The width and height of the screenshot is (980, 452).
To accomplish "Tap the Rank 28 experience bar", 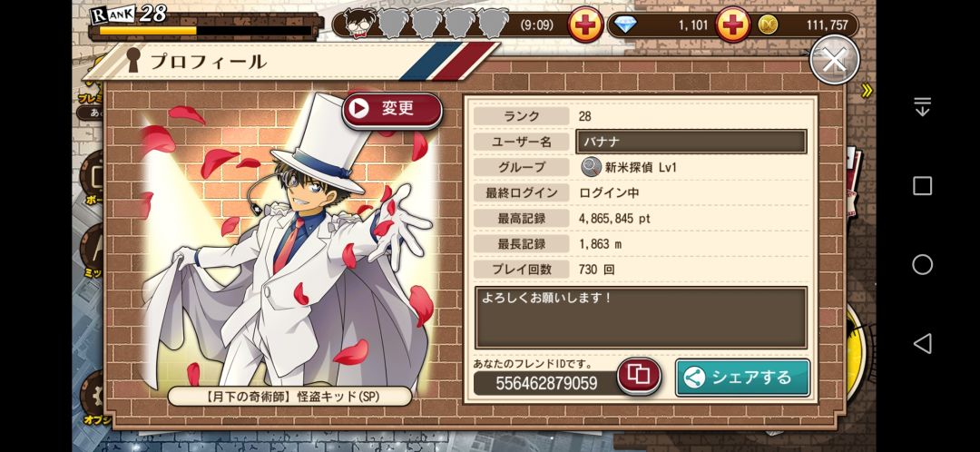I will 206,30.
